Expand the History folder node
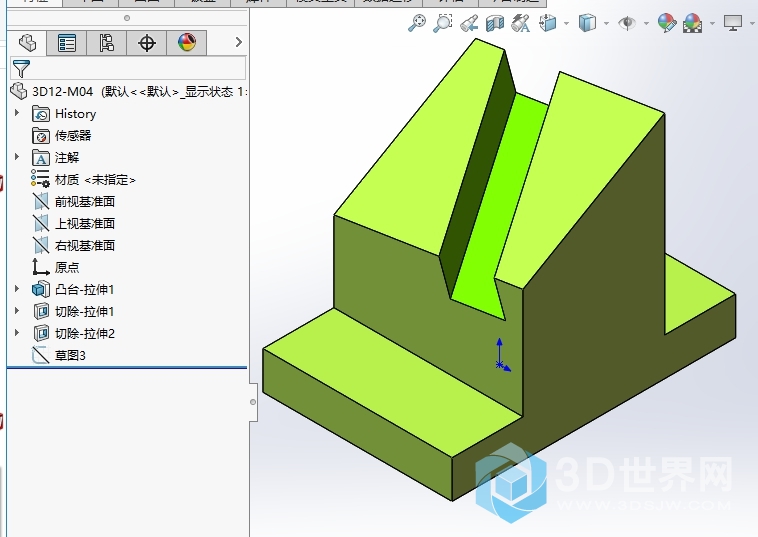 pos(17,114)
